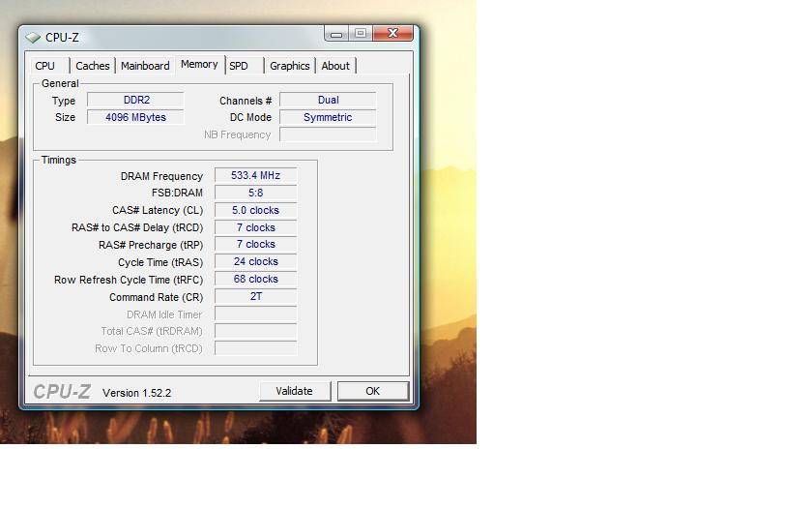Click the empty Total CAS# (tRDRAM) field
The width and height of the screenshot is (812, 508).
tap(256, 331)
